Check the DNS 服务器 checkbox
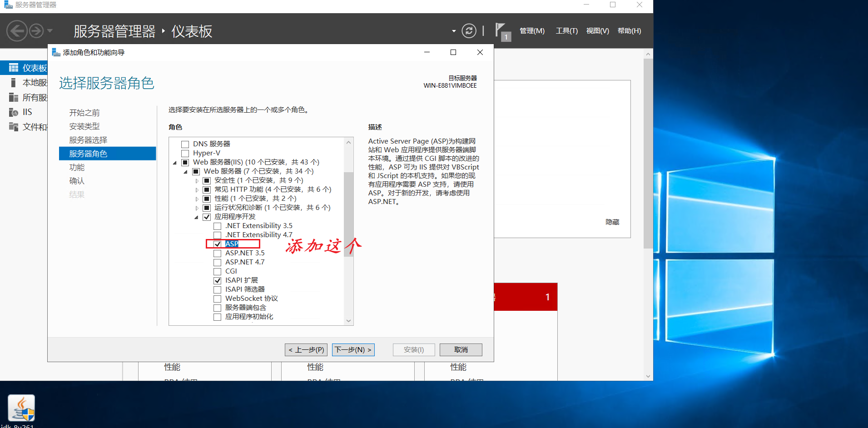 click(x=185, y=144)
